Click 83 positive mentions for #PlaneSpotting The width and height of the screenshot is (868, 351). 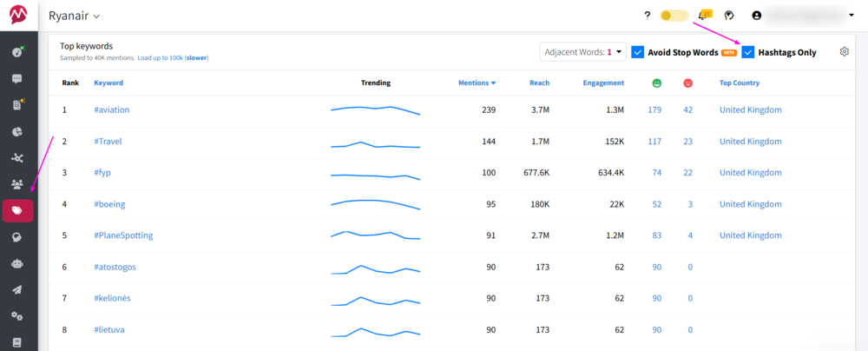coord(657,235)
